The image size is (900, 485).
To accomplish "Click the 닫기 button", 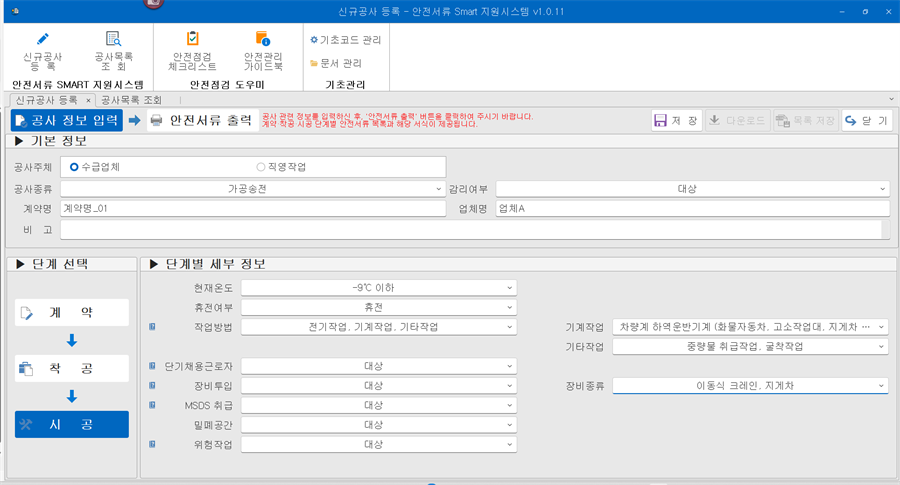I will click(867, 120).
